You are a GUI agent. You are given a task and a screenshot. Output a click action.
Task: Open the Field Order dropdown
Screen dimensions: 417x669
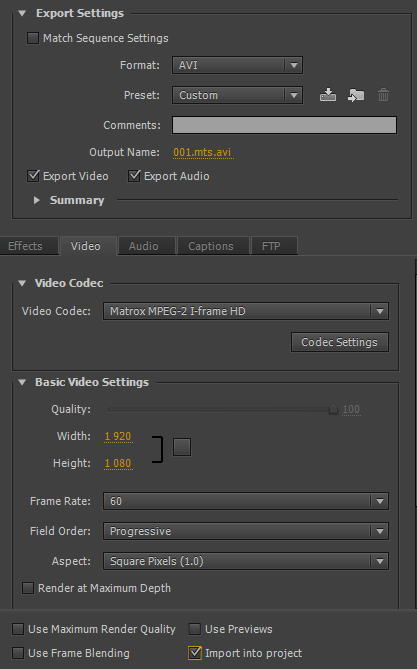point(246,531)
